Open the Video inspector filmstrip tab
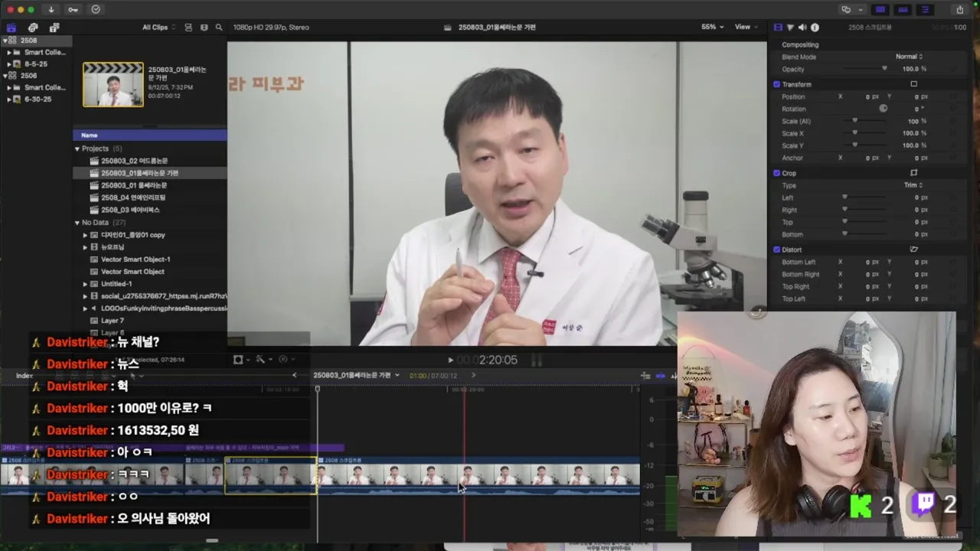The image size is (980, 551). pos(778,28)
